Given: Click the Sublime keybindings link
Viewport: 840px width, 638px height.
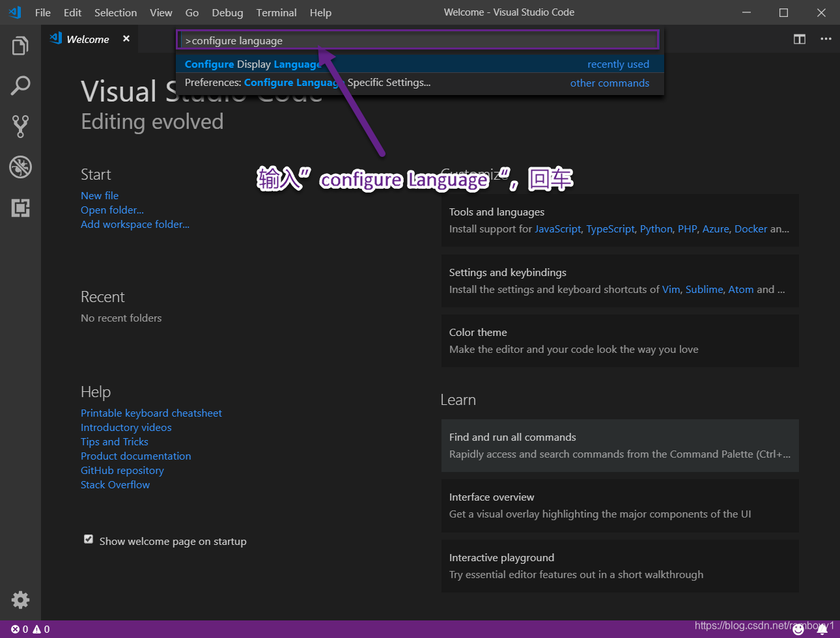Looking at the screenshot, I should pyautogui.click(x=704, y=289).
